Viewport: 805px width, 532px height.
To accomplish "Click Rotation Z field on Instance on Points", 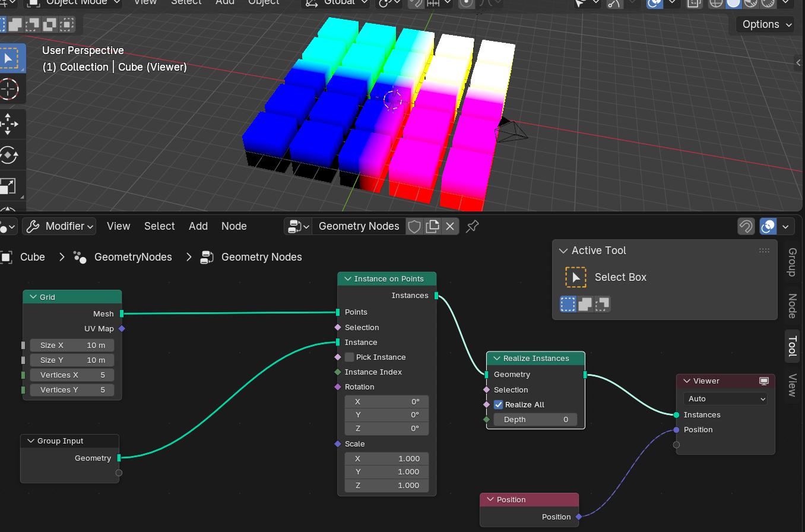I will point(386,428).
